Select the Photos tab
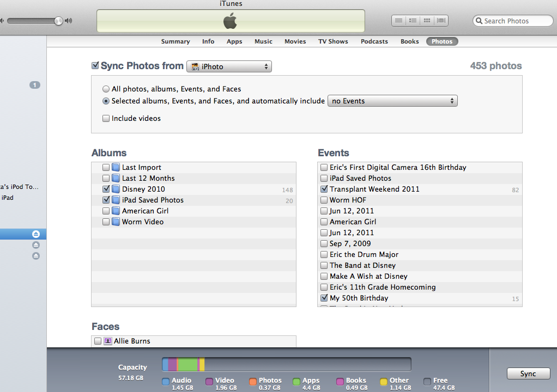Image resolution: width=557 pixels, height=392 pixels. pos(442,41)
